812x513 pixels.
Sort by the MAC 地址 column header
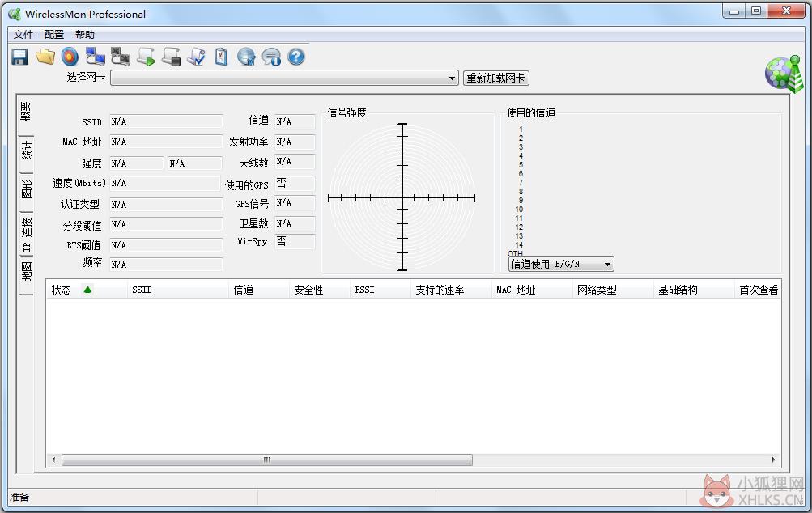(x=533, y=290)
